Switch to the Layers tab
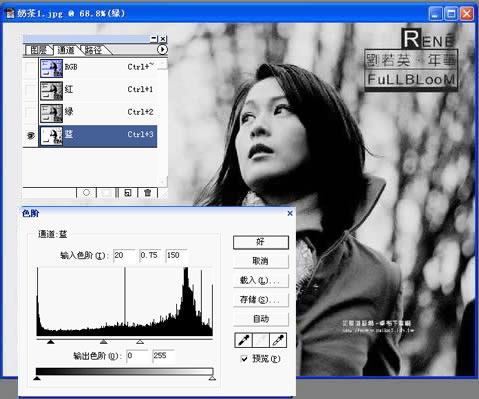The image size is (479, 399). pos(38,50)
